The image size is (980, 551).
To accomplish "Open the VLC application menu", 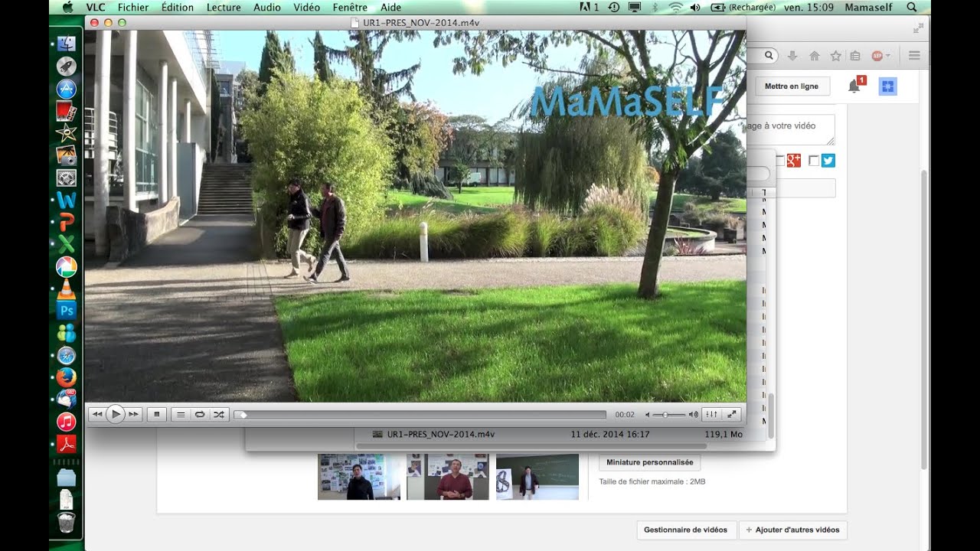I will point(96,7).
